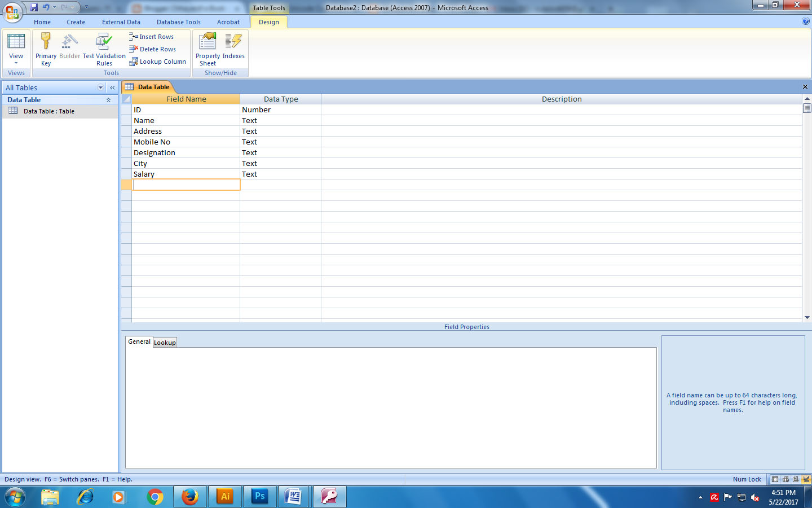Collapse the navigation pane shutter
Image resolution: width=812 pixels, height=508 pixels.
pos(112,87)
